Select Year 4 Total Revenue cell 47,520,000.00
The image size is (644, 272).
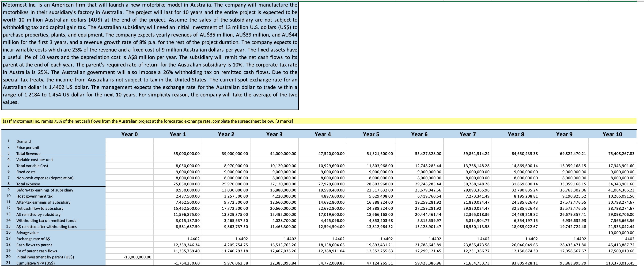pos(331,154)
